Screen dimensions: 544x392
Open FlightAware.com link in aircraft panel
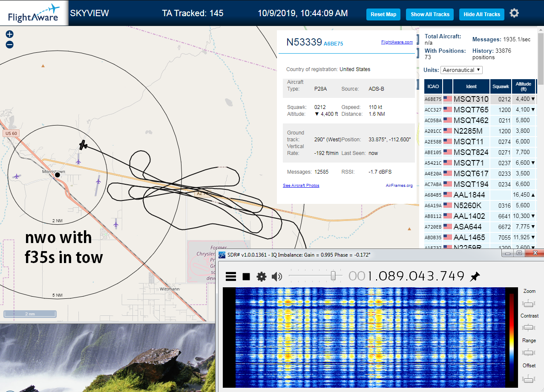pos(397,42)
